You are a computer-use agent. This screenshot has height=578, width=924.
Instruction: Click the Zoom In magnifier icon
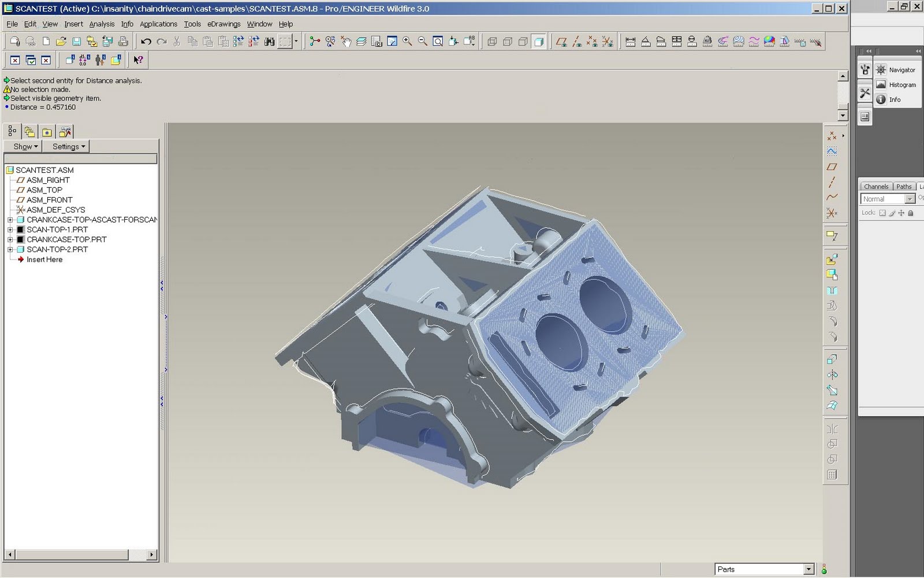coord(408,42)
